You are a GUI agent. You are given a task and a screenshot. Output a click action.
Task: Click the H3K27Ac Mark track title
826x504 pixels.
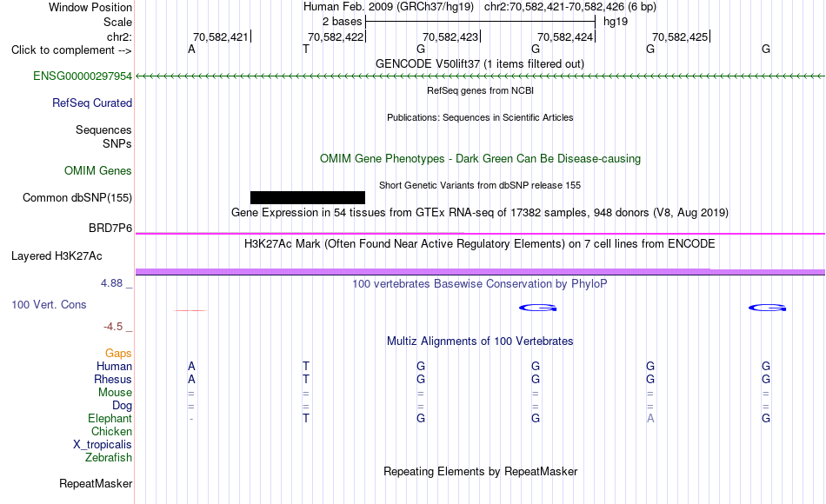480,244
